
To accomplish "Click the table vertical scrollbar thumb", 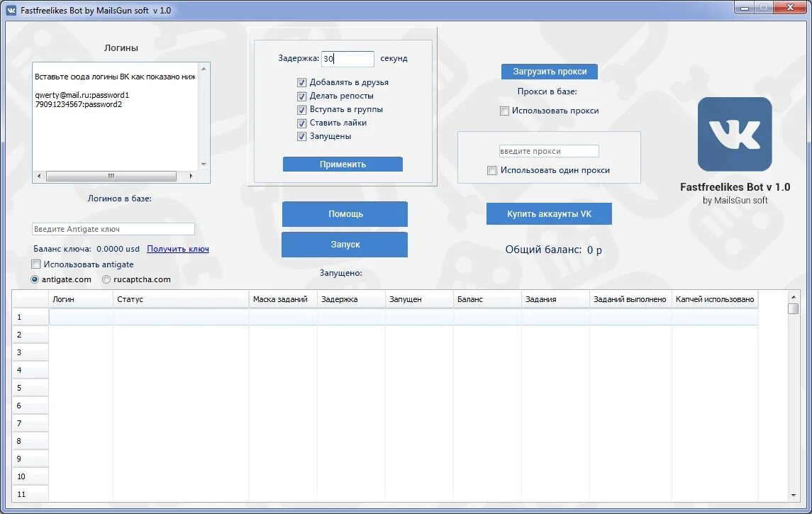I will click(x=793, y=308).
